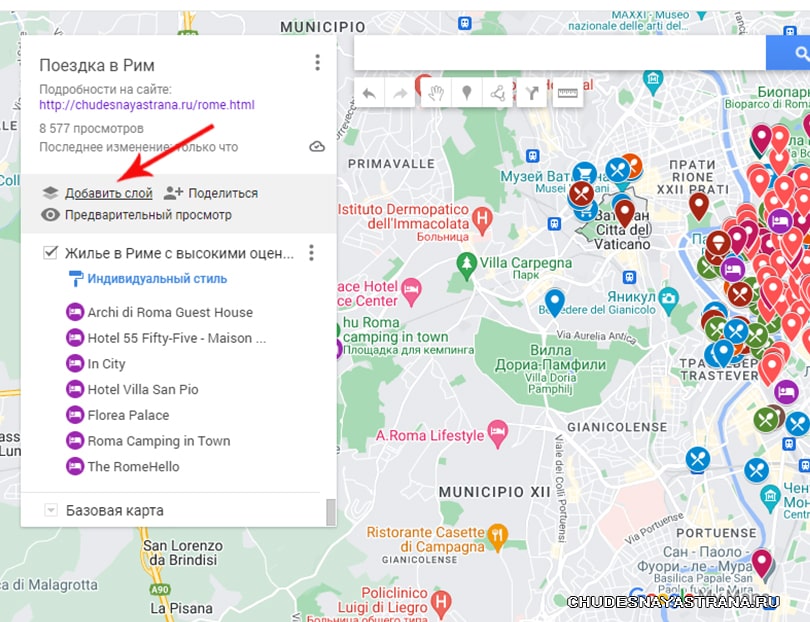Click the Villa Carpegna green park marker
The width and height of the screenshot is (810, 622).
click(x=466, y=266)
